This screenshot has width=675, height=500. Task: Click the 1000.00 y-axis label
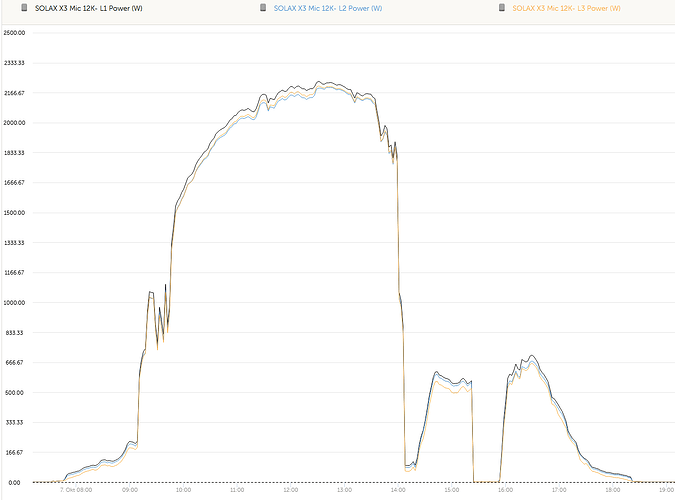14,303
